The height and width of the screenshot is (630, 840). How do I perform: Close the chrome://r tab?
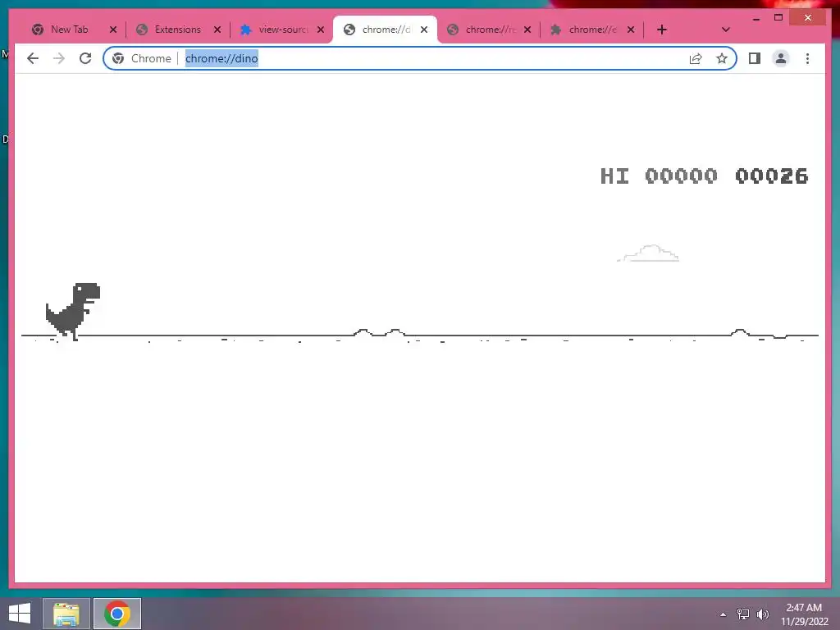click(527, 30)
